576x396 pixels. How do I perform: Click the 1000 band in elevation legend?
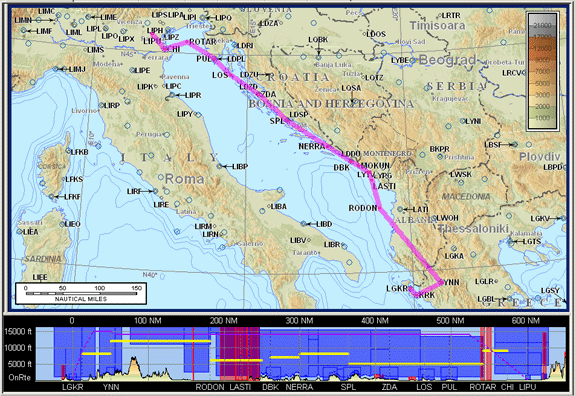point(542,118)
